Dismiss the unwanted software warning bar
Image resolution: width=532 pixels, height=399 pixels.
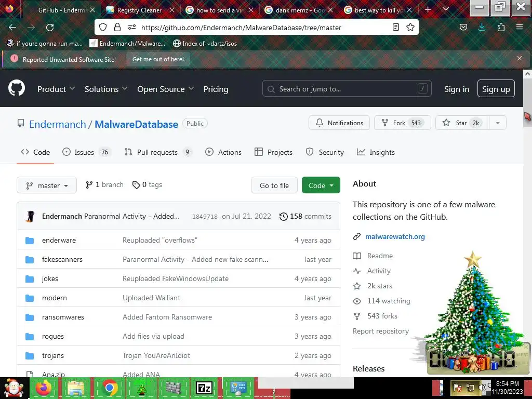pos(520,58)
